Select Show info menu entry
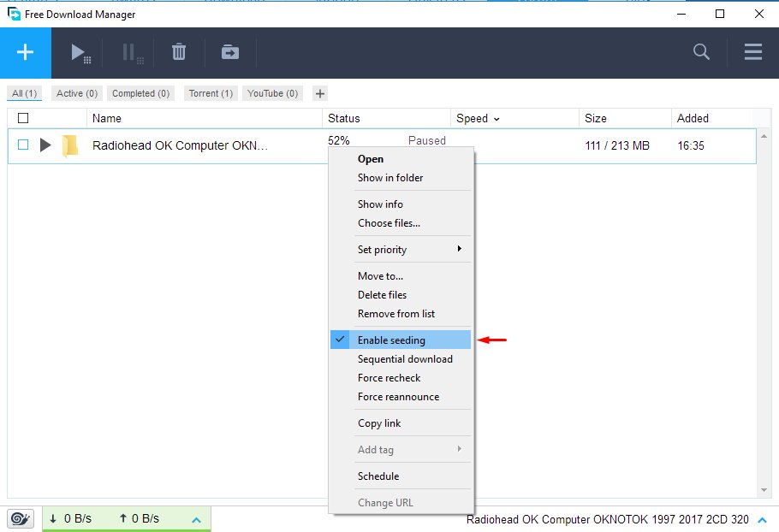The image size is (779, 532). coord(401,204)
